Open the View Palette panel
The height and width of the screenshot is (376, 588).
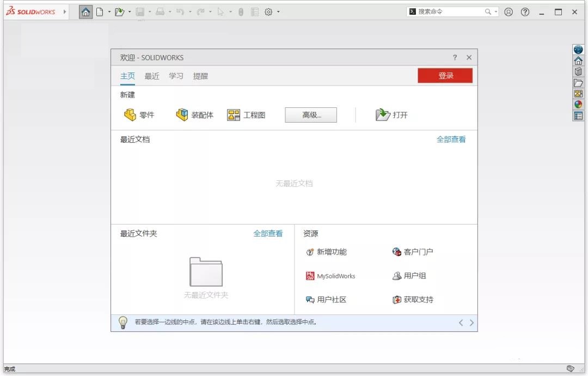(578, 93)
